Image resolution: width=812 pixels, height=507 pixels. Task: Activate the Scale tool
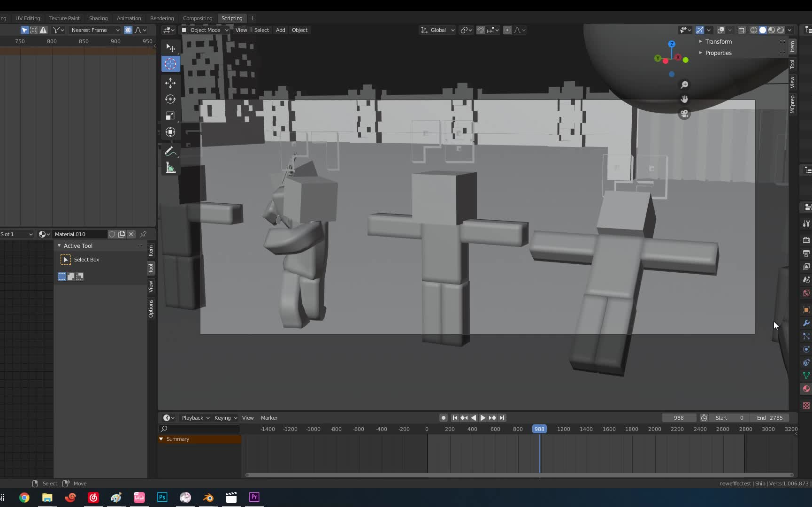[x=170, y=115]
